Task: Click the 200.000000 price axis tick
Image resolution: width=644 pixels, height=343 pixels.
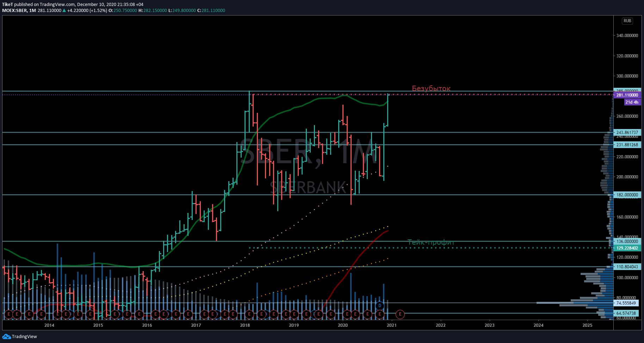Action: 627,177
